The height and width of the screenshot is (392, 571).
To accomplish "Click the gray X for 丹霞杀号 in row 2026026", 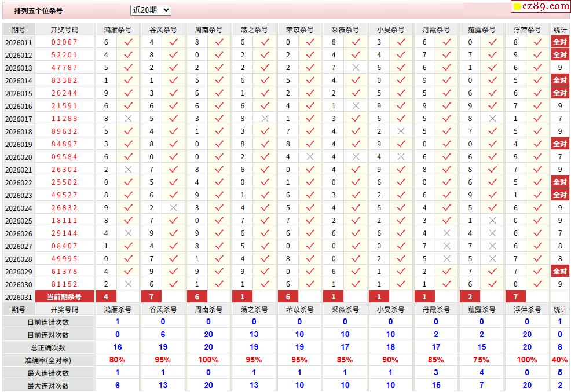I will [x=446, y=233].
